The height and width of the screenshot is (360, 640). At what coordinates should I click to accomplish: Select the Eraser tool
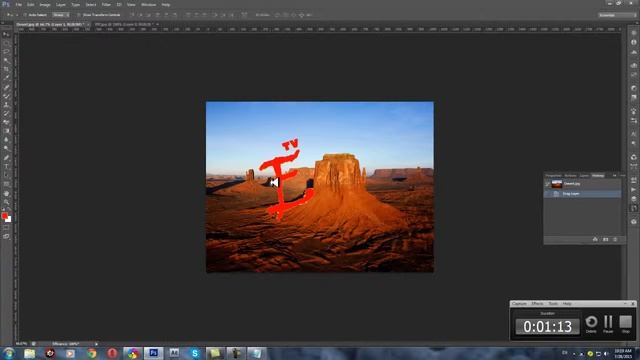(6, 122)
